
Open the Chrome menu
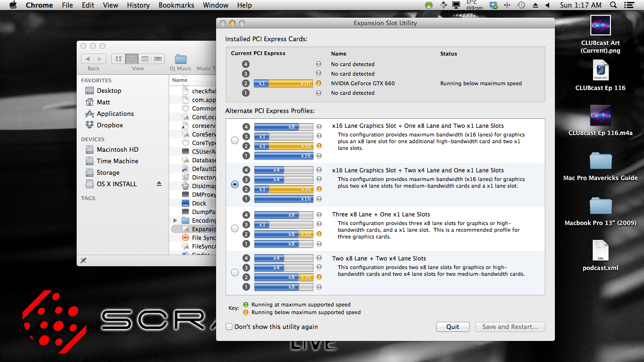[x=39, y=5]
